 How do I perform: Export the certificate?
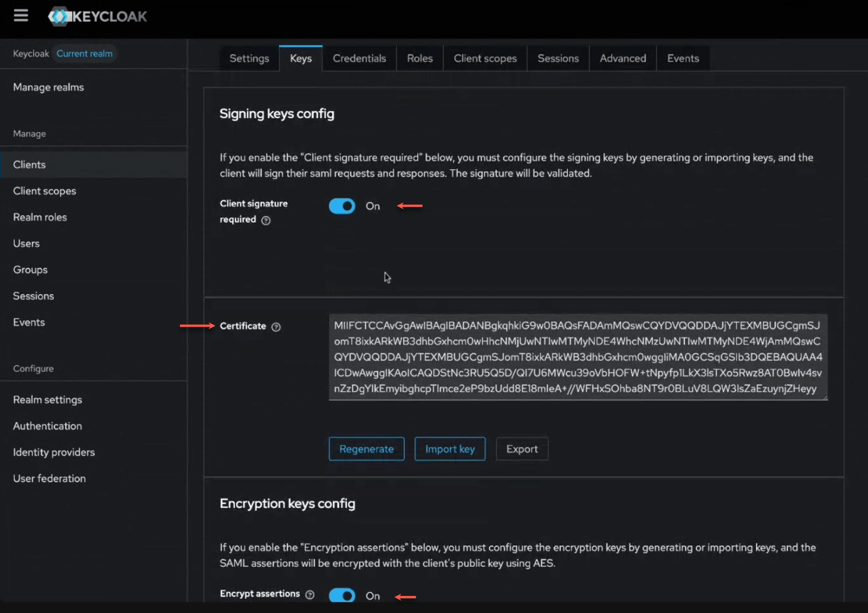pos(521,449)
